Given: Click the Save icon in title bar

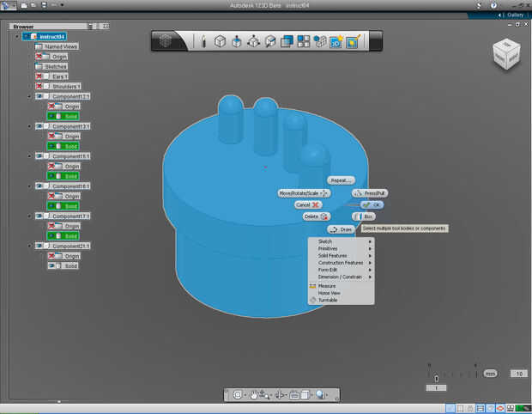Looking at the screenshot, I should [44, 5].
